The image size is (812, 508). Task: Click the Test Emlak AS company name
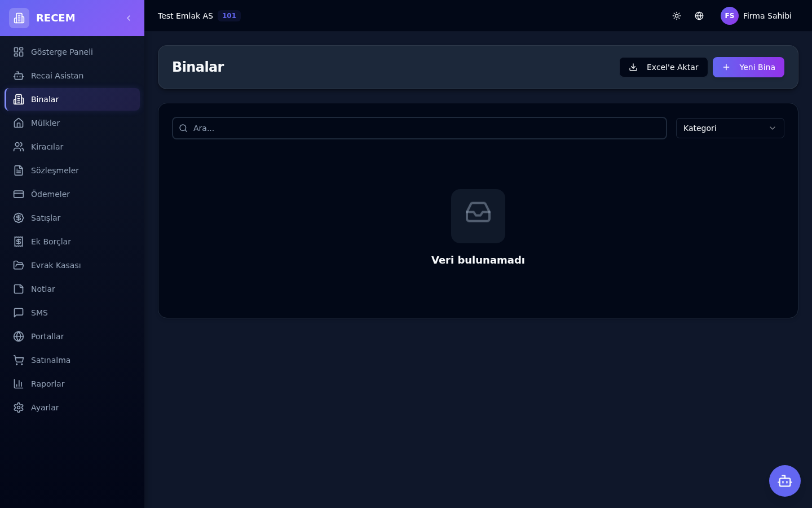[185, 16]
